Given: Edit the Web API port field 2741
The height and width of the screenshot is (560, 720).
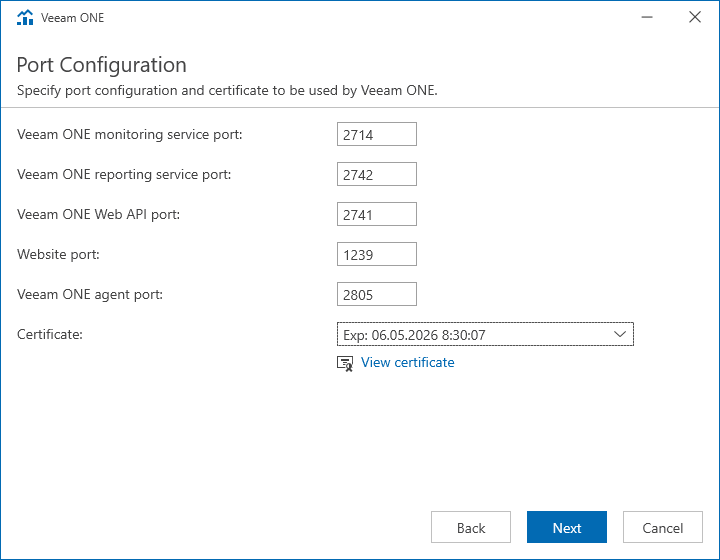Looking at the screenshot, I should [377, 214].
